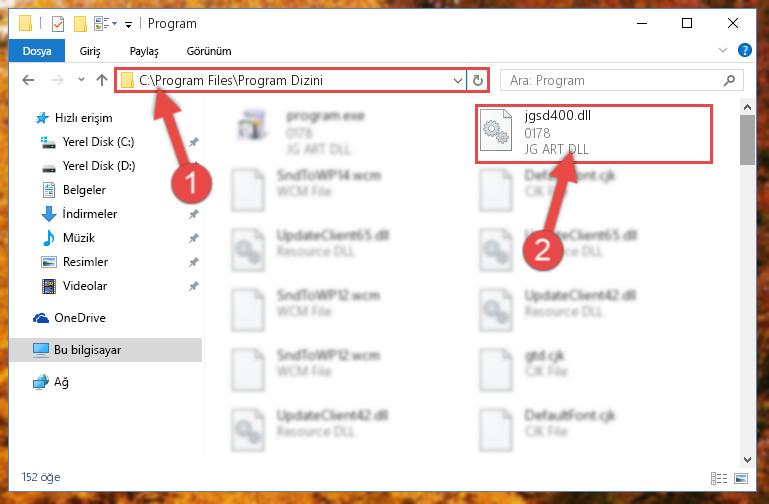Click the Properties checkmark icon in title bar
Viewport: 769px width, 504px height.
coord(58,23)
